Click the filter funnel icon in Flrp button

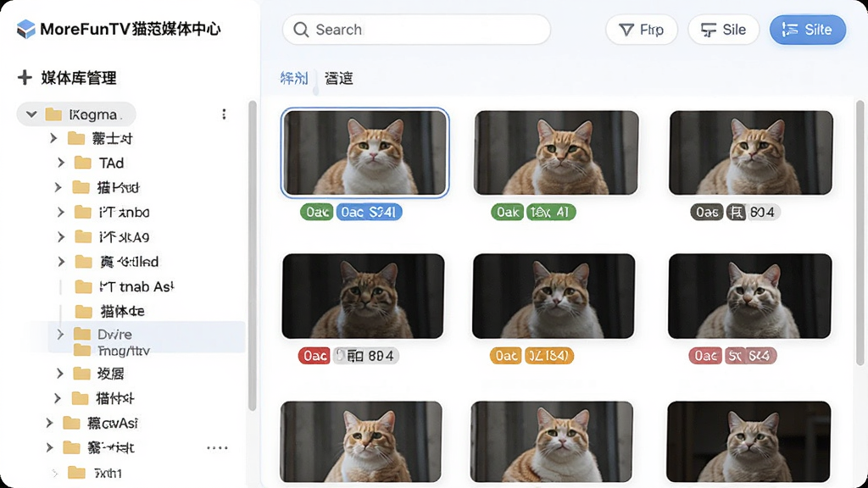pos(626,30)
